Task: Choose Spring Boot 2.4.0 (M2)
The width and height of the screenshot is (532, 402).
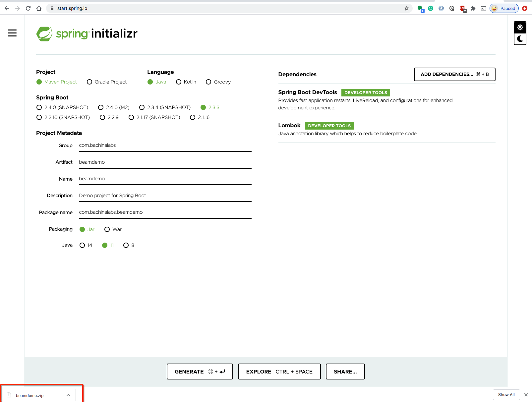Action: tap(114, 107)
